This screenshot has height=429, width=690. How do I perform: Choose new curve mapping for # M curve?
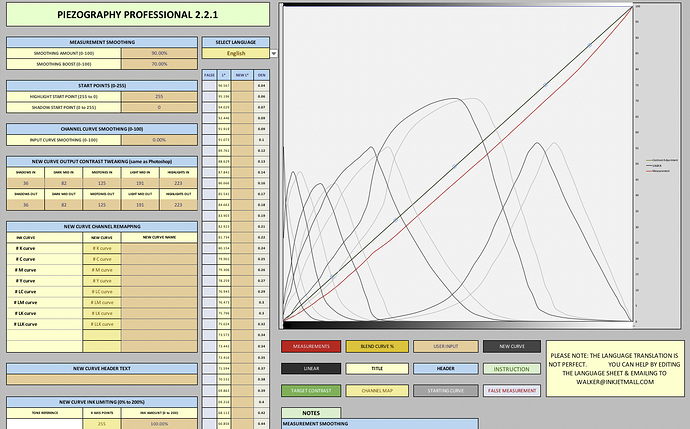click(102, 270)
